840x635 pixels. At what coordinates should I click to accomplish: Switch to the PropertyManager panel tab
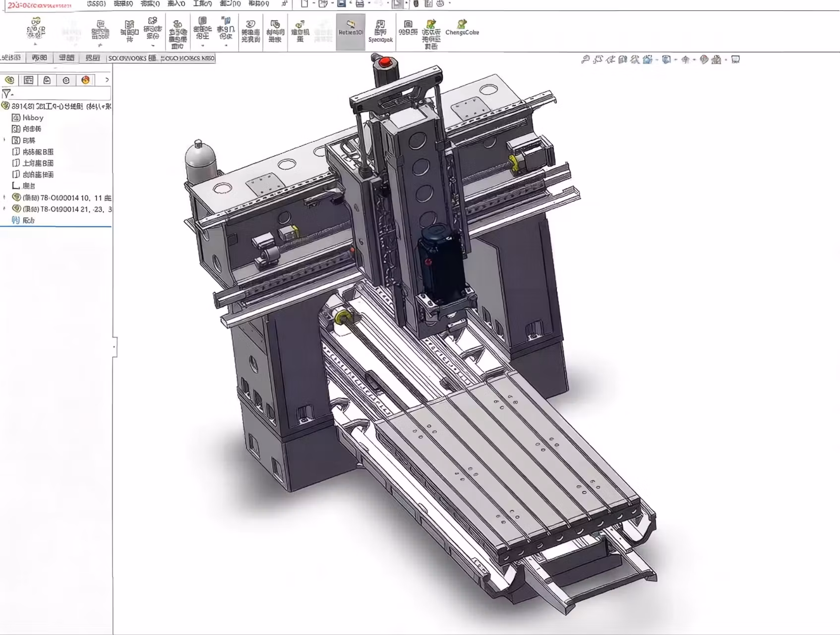point(29,80)
